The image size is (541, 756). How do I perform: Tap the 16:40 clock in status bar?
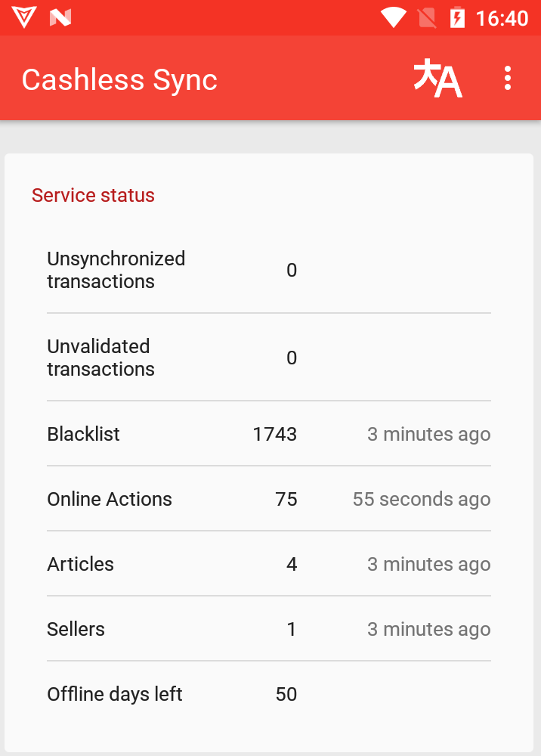pos(502,18)
